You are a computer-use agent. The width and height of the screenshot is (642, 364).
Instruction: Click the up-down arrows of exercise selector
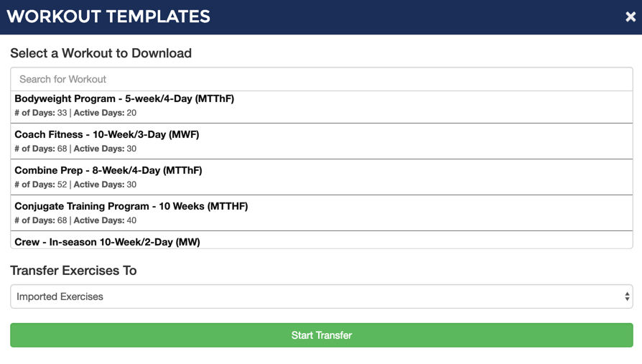click(627, 297)
